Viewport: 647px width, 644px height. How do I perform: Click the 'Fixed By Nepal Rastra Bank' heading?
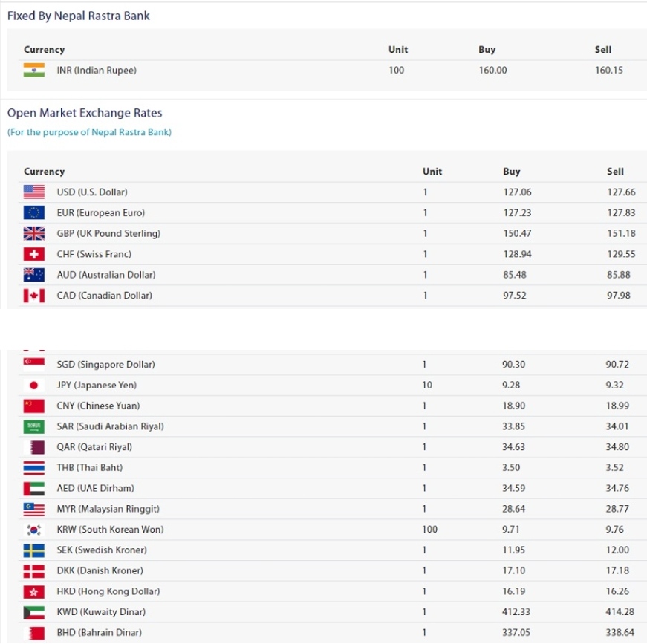[79, 16]
